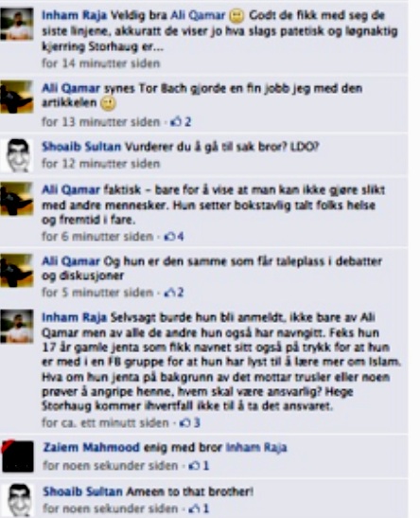Open the Inham Raja author link on the 'Selvsagt' comment
The height and width of the screenshot is (518, 420).
pos(74,317)
